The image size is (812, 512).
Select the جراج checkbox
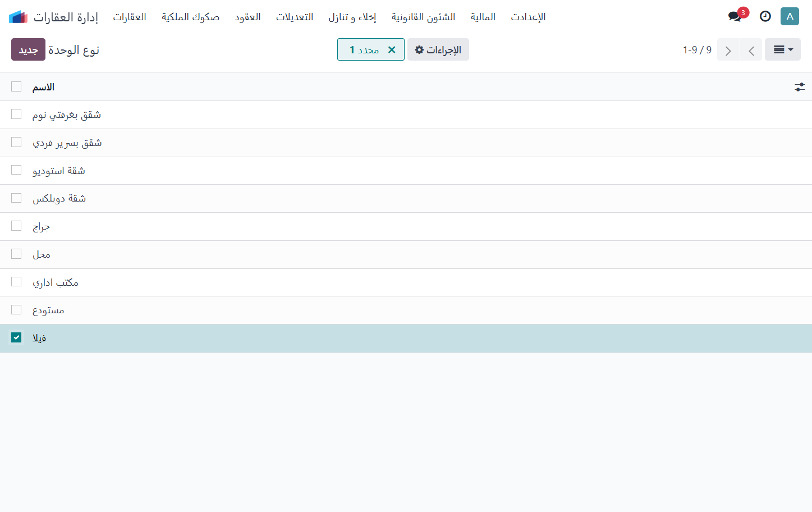(x=16, y=226)
